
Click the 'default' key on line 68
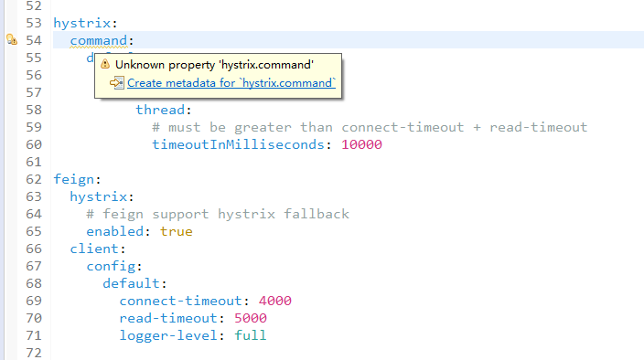pos(132,283)
